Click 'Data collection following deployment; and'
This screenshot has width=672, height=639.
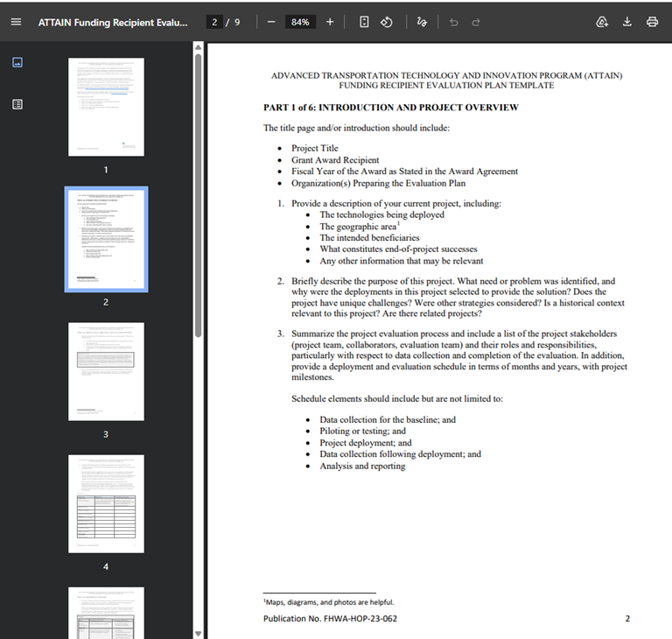(400, 454)
